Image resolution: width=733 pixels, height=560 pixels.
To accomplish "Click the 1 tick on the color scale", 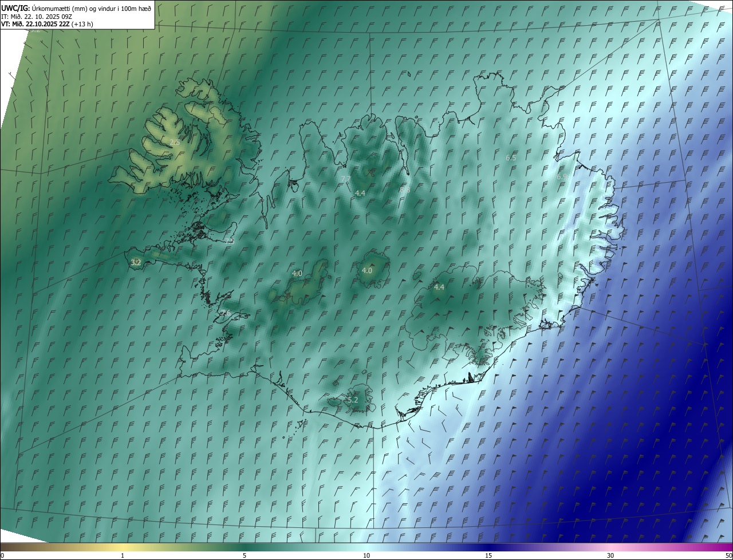I will pyautogui.click(x=123, y=555).
